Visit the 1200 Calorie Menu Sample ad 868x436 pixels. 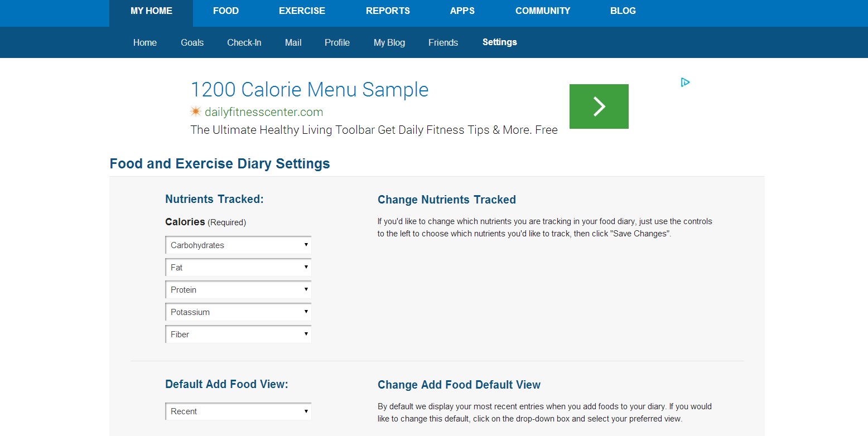point(309,89)
